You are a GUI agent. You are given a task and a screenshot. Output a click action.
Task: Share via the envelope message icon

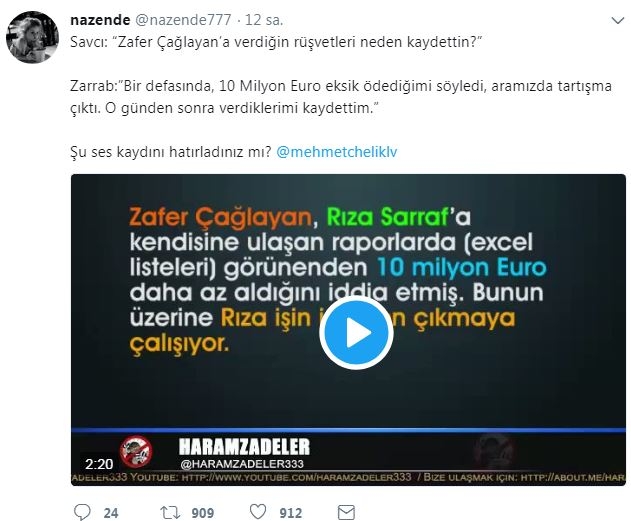pos(346,513)
